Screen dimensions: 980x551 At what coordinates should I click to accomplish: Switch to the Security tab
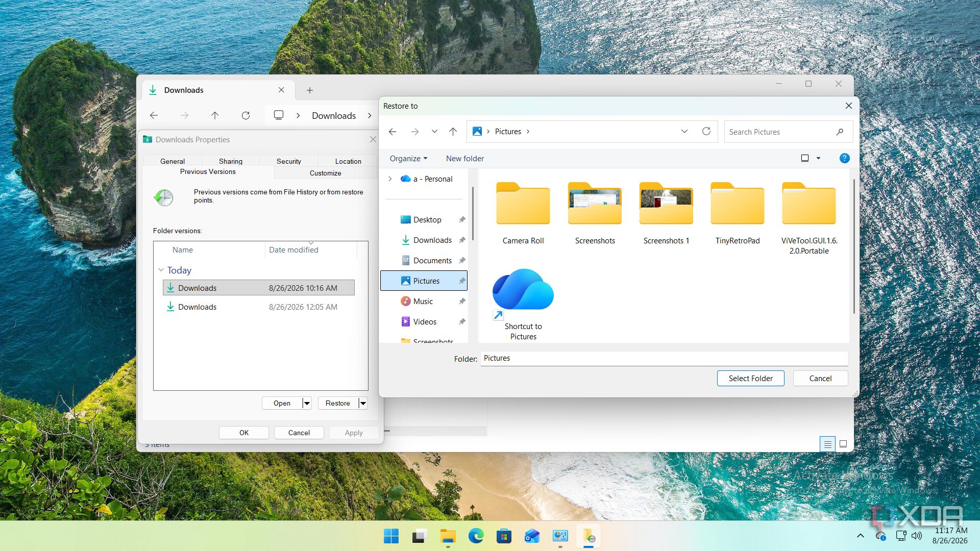pos(289,161)
